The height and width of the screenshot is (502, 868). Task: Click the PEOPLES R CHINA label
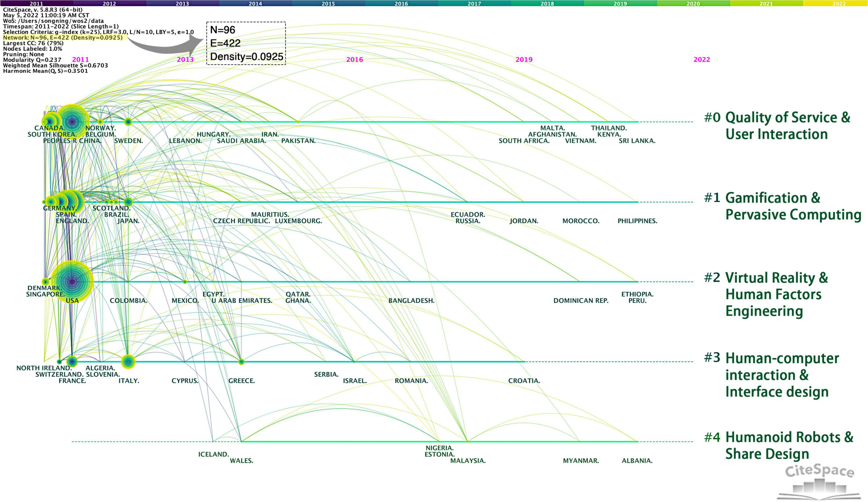pos(72,141)
